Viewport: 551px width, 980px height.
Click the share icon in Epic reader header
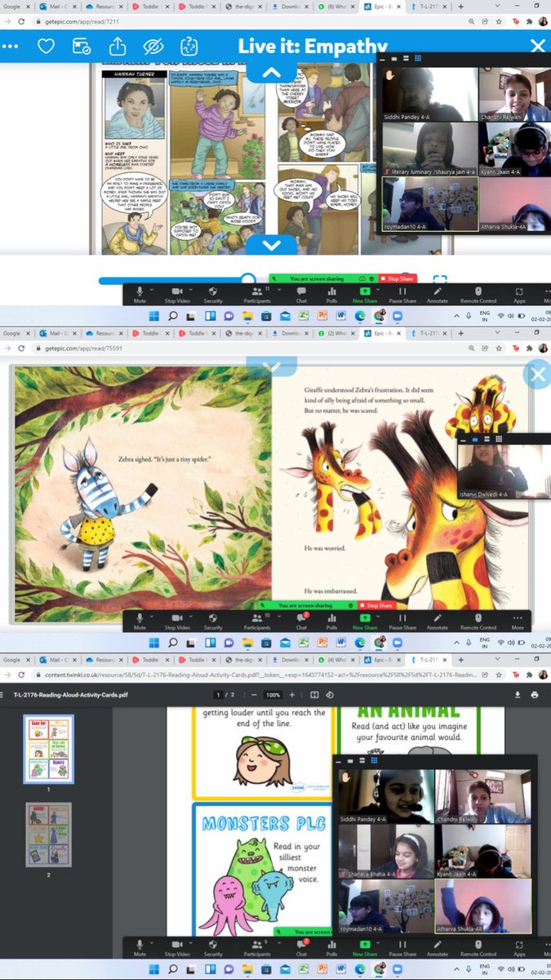point(118,46)
